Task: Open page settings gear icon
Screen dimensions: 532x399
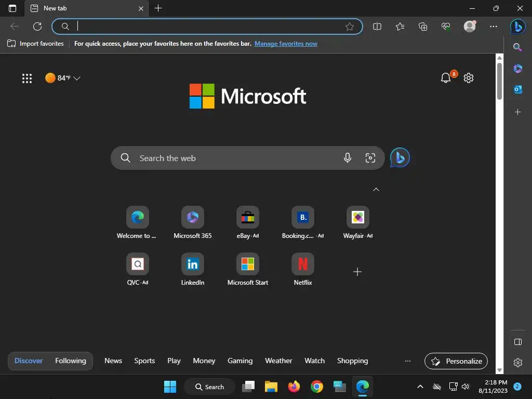Action: coord(469,78)
